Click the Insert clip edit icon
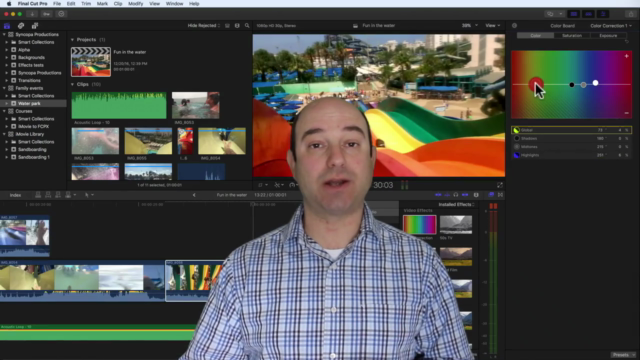 point(48,195)
